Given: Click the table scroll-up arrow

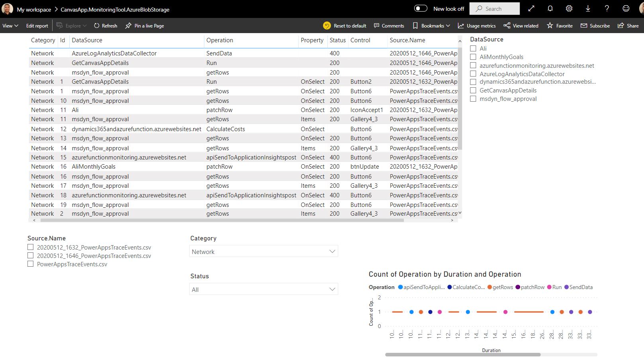Looking at the screenshot, I should click(460, 41).
